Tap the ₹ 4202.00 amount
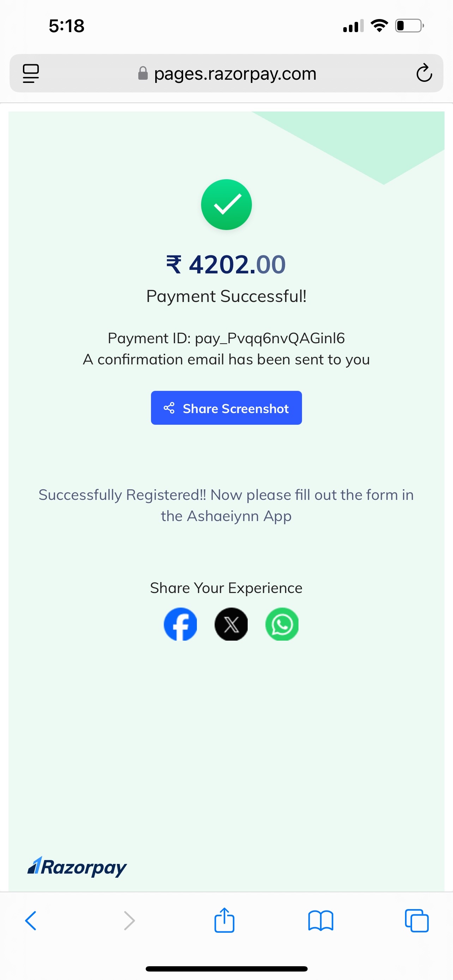The image size is (453, 980). click(226, 264)
